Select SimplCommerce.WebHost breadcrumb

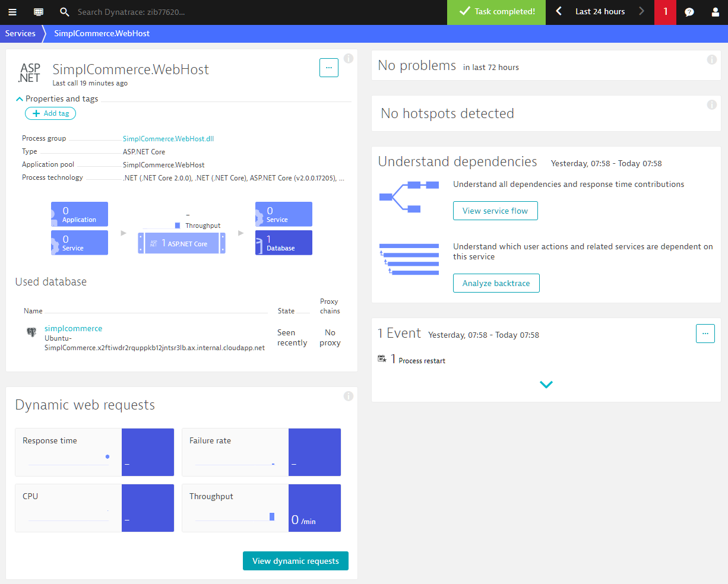[102, 33]
